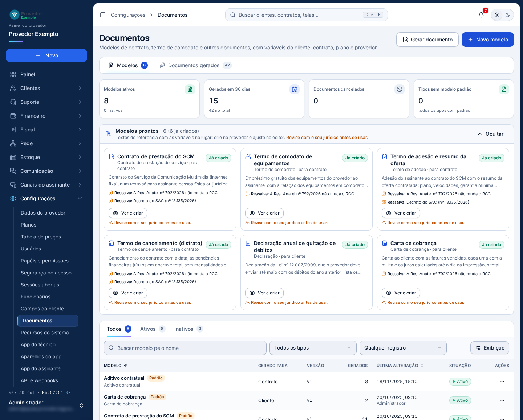Click the Termo de comodato card icon
Viewport: 523px width, 420px height.
[248, 156]
